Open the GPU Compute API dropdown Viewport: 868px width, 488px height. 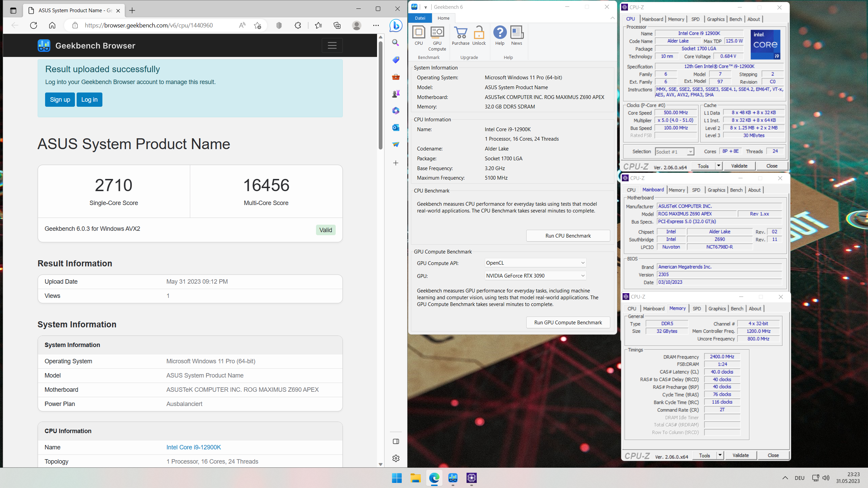pos(535,263)
